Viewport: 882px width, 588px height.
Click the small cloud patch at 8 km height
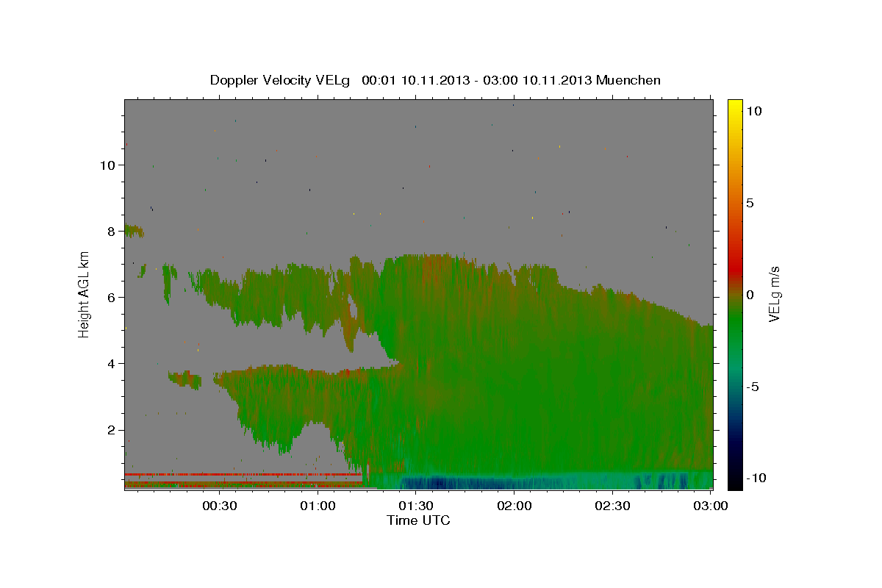[133, 231]
